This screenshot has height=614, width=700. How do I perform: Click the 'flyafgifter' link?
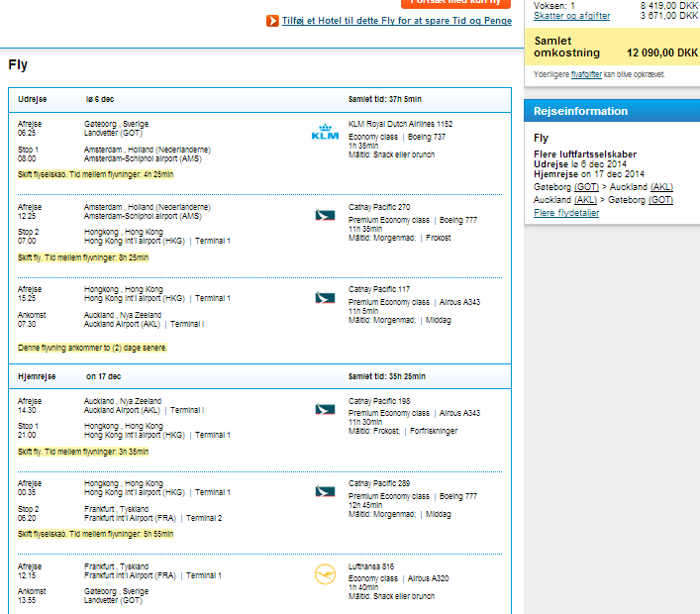(x=585, y=74)
